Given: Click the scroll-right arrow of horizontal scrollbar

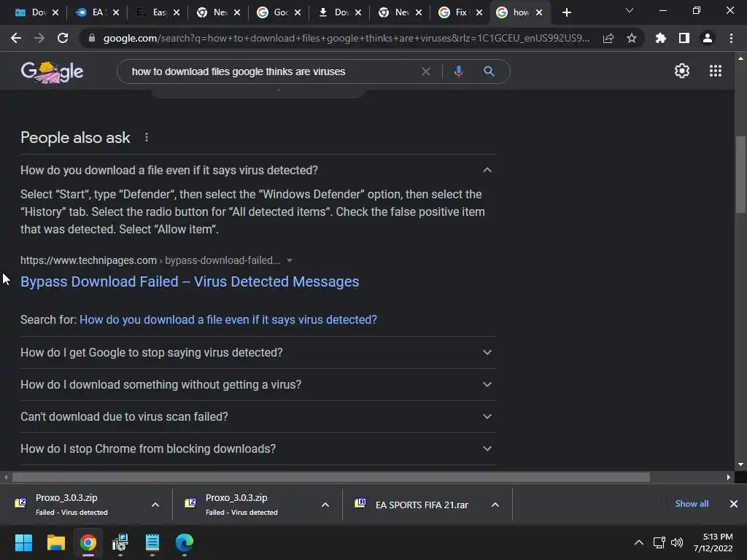Looking at the screenshot, I should point(729,477).
